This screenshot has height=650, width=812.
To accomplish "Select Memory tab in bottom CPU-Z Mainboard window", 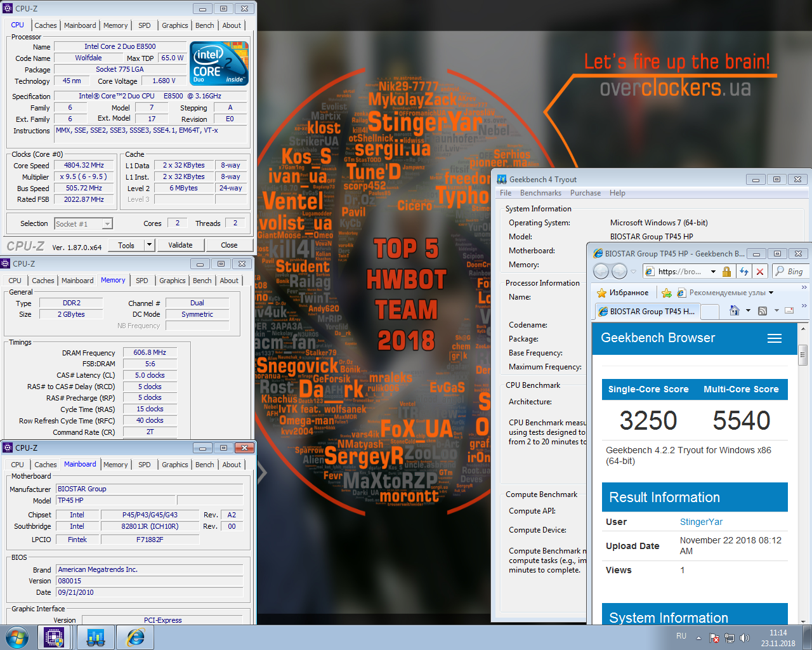I will click(115, 465).
